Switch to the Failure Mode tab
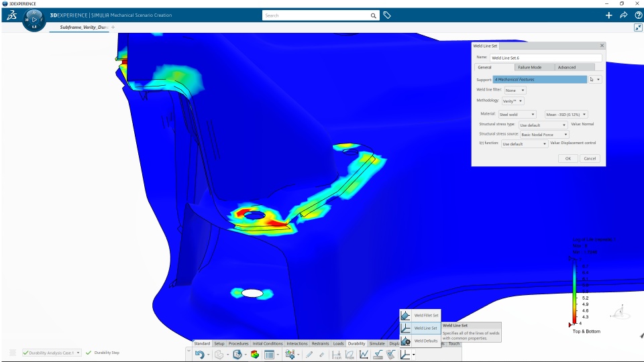 pyautogui.click(x=533, y=67)
